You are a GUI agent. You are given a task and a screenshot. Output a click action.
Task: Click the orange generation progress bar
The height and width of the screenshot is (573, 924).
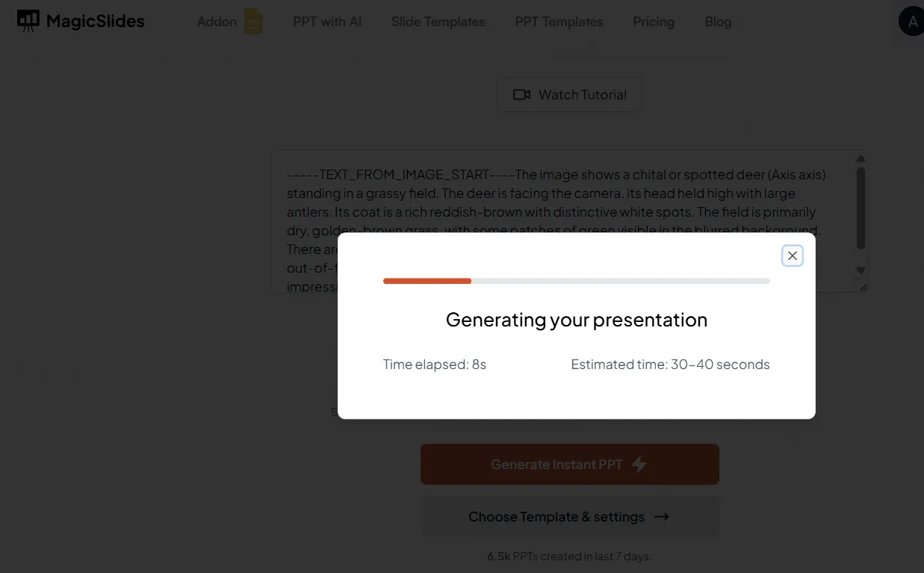pos(427,281)
